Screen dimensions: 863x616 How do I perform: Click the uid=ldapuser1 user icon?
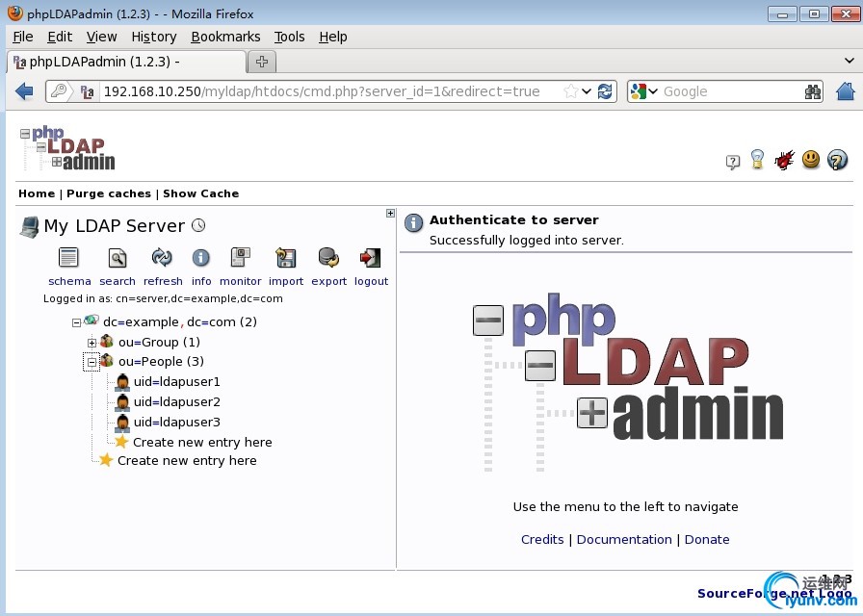(x=122, y=382)
